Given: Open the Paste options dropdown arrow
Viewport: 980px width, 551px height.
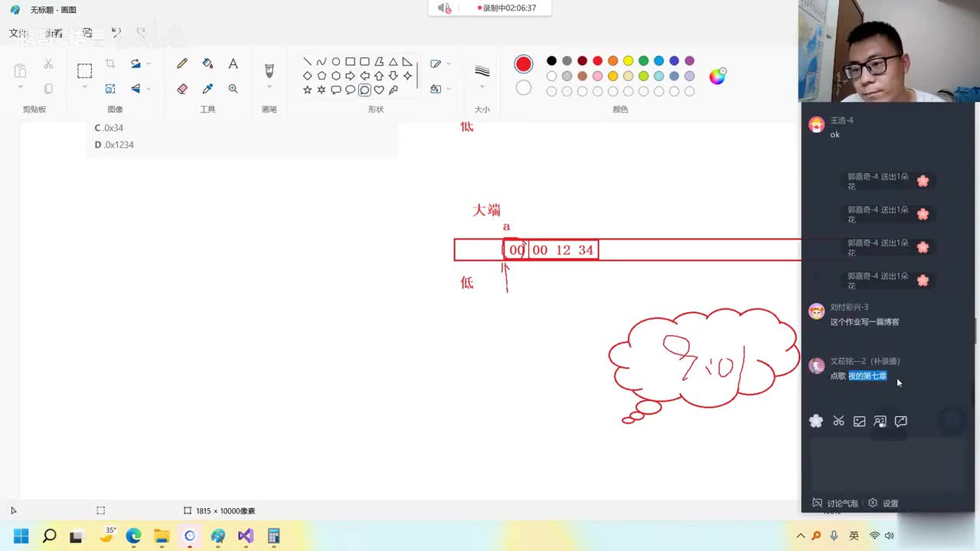Looking at the screenshot, I should [20, 87].
